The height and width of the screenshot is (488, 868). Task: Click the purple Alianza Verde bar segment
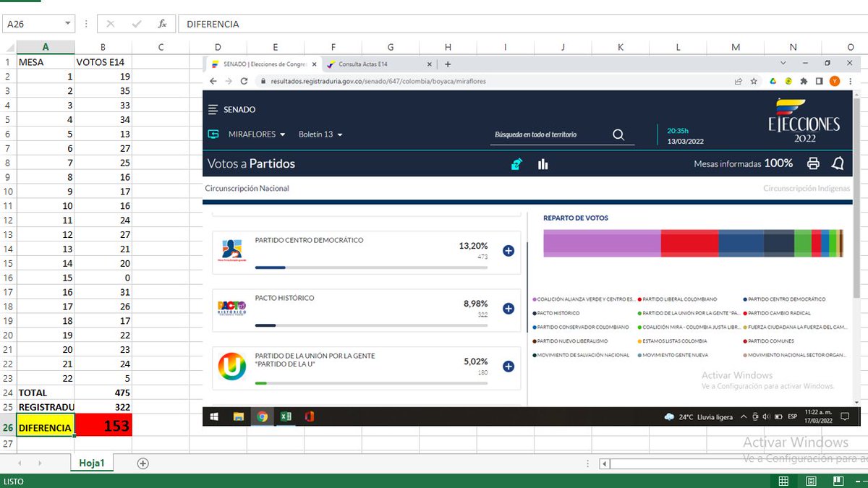tap(602, 243)
